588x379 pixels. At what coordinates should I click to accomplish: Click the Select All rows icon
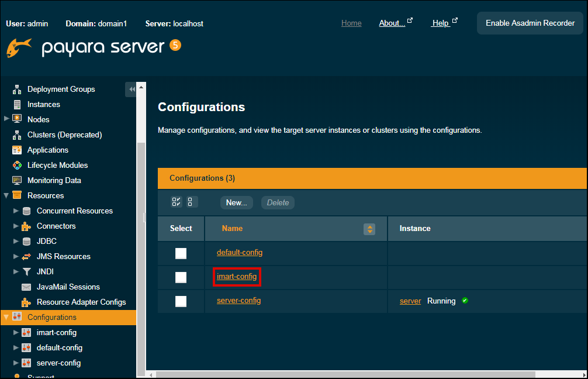click(x=177, y=202)
